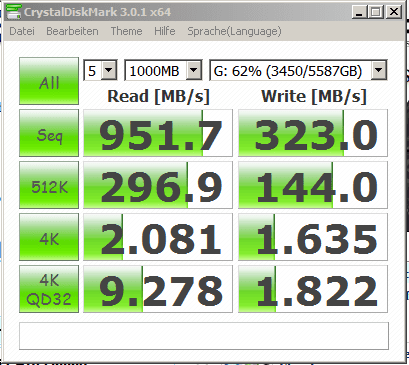Minimize the CrystalDiskMark window
Screen dimensions: 409x365
coord(359,12)
